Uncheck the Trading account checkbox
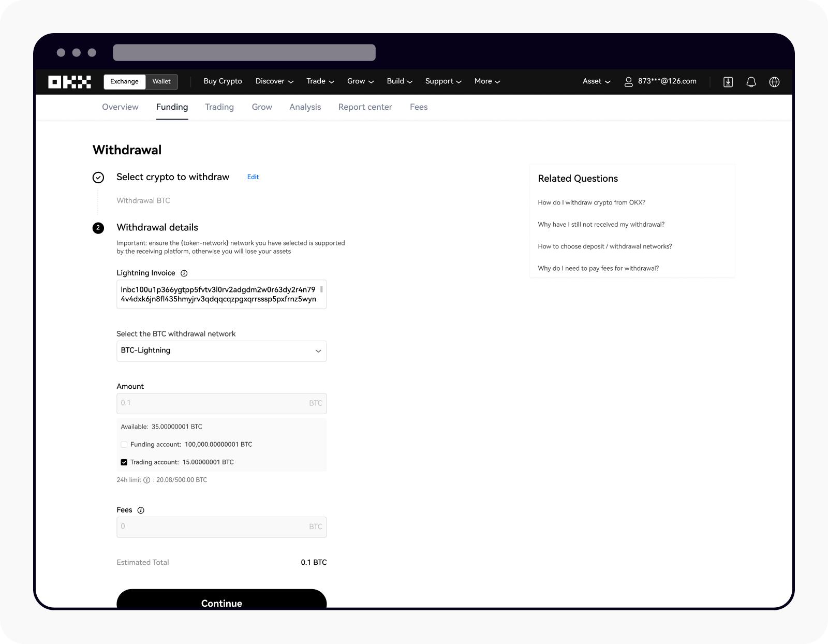 [x=124, y=462]
